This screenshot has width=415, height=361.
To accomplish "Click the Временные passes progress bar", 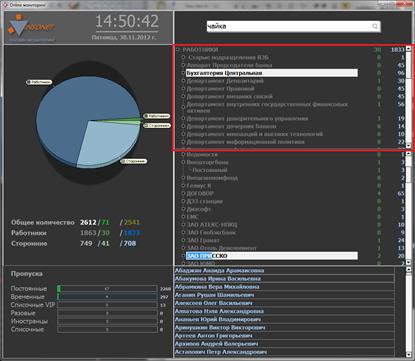I will pyautogui.click(x=107, y=296).
